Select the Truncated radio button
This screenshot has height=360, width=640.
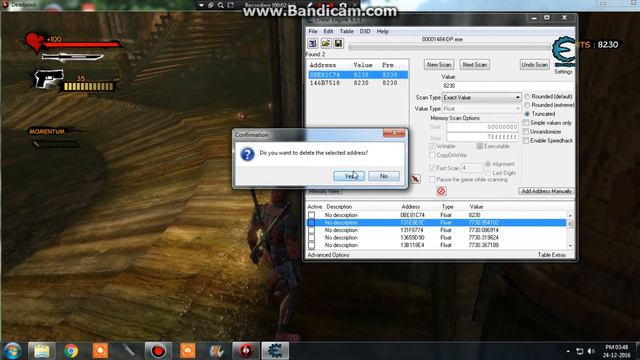527,114
